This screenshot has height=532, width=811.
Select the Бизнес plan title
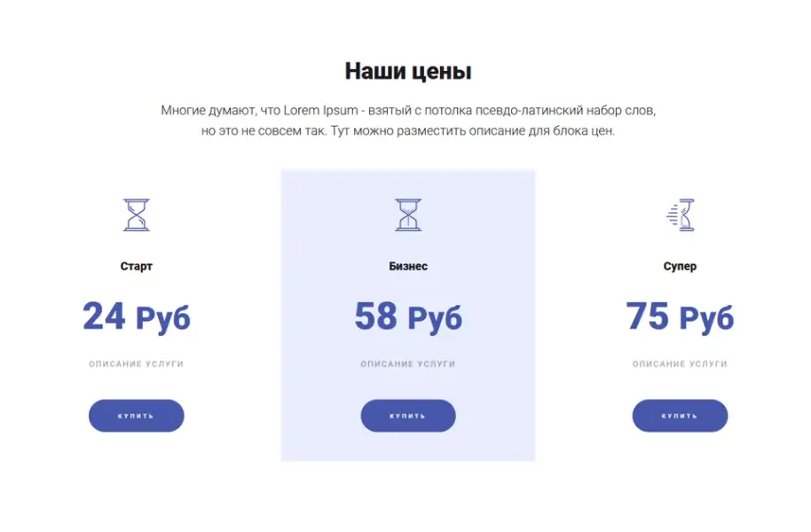(x=408, y=266)
